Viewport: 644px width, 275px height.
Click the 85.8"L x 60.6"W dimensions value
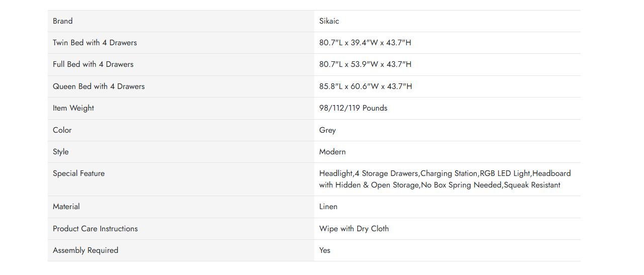click(x=365, y=86)
